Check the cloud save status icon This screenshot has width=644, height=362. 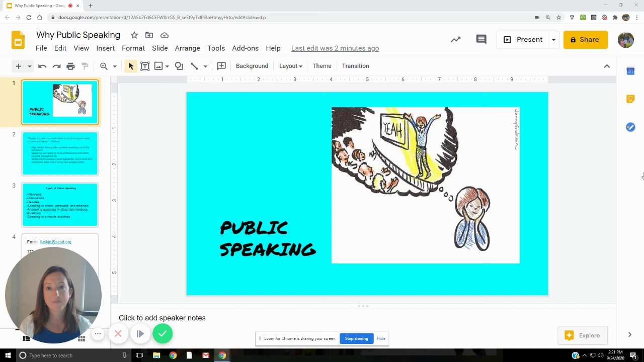(165, 35)
